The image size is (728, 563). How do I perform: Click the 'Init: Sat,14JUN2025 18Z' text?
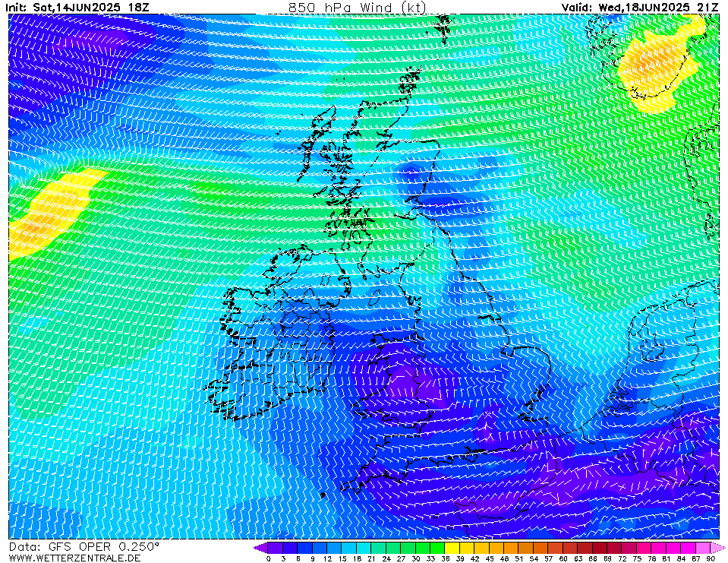click(77, 8)
